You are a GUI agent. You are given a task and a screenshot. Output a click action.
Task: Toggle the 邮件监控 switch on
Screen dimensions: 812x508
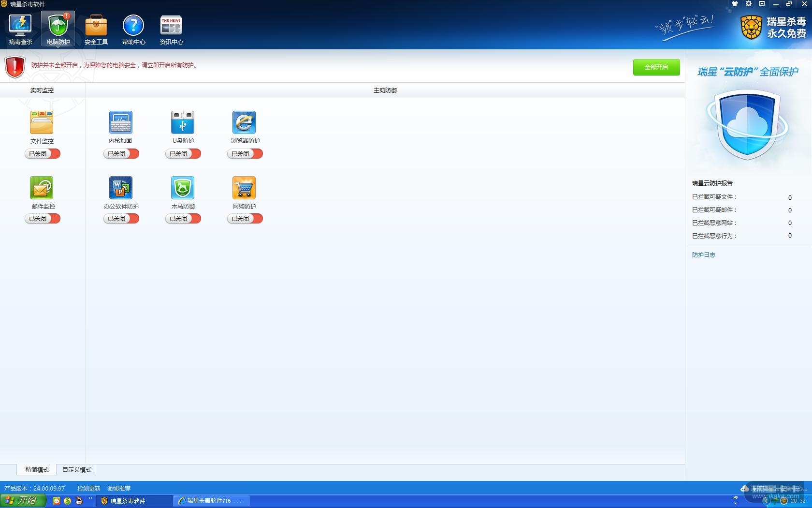coord(43,219)
